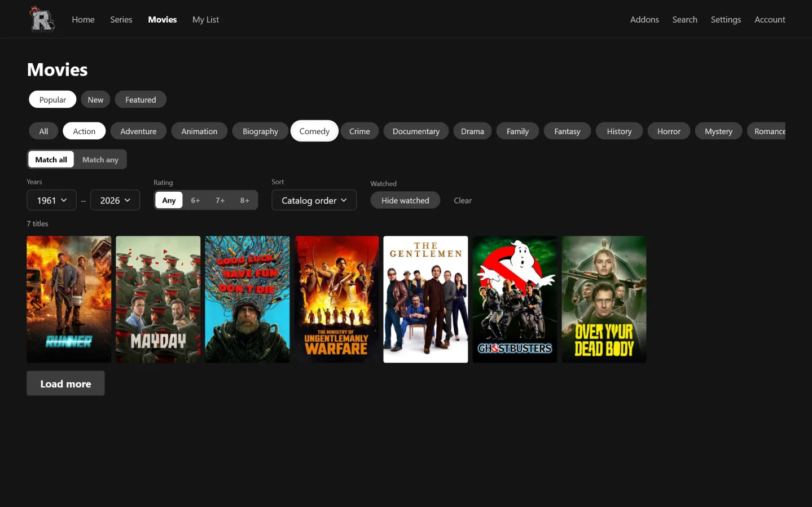This screenshot has width=812, height=507.
Task: Open Search
Action: [684, 20]
